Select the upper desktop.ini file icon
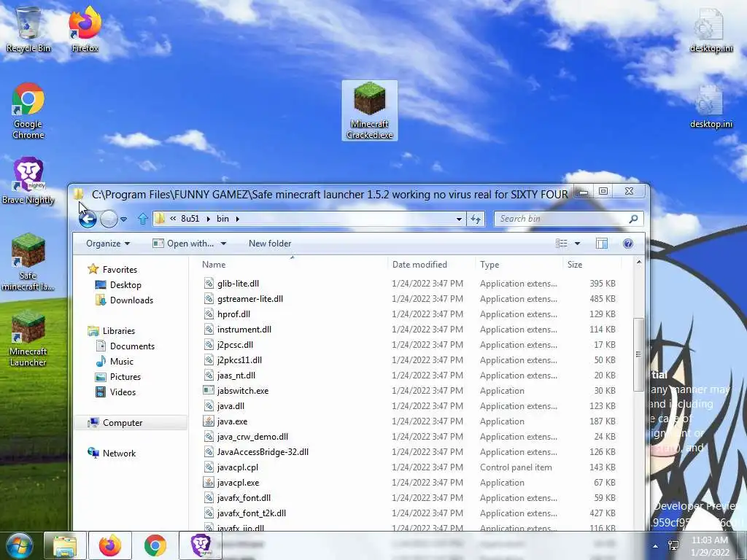747x560 pixels. click(x=711, y=31)
